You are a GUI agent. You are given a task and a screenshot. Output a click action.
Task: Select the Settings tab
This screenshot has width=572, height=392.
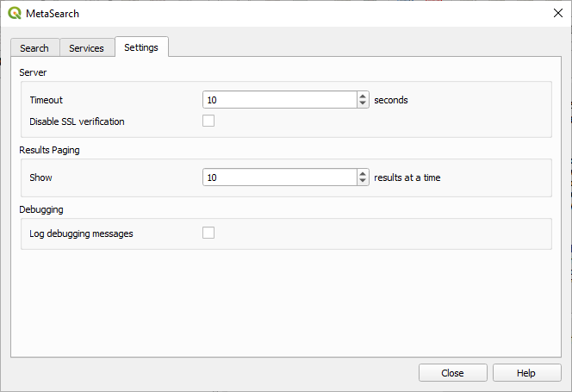[141, 47]
